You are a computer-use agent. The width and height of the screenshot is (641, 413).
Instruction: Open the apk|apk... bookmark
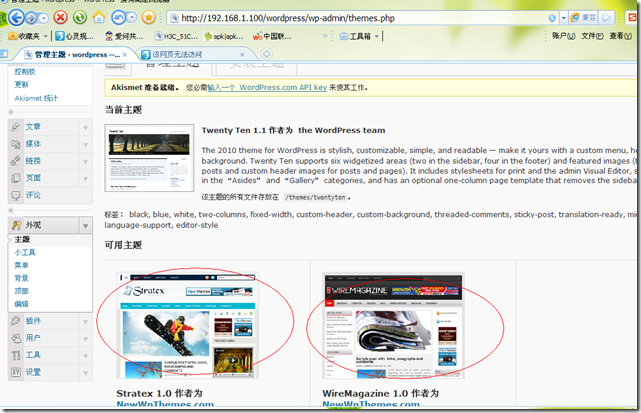pos(224,36)
